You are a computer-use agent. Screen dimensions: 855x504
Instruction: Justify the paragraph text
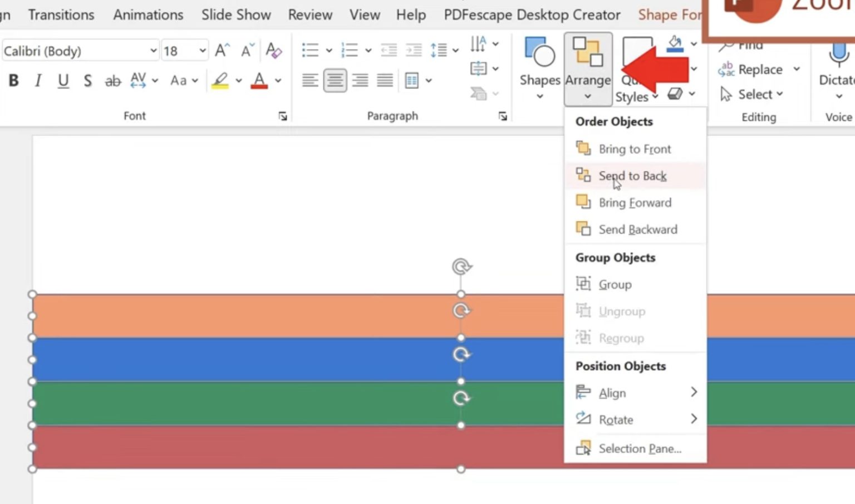(x=385, y=80)
